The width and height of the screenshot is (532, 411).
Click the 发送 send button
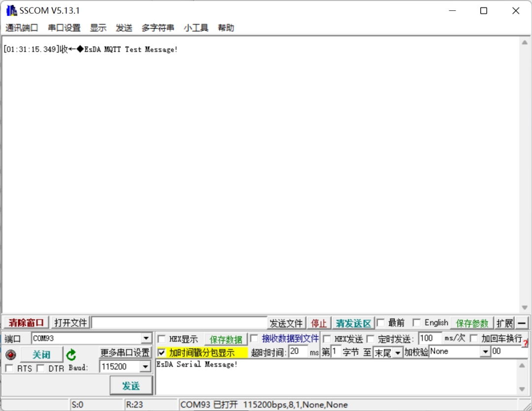(x=131, y=386)
